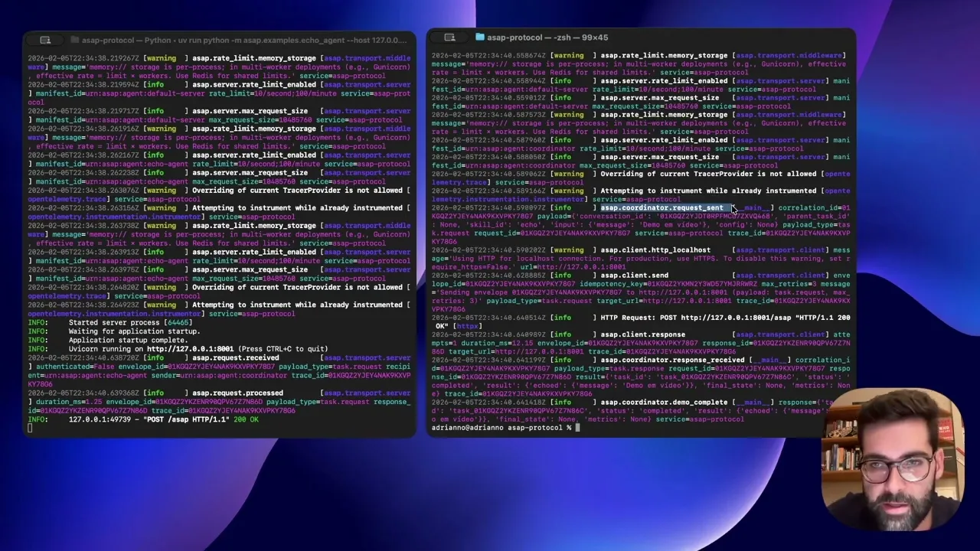The width and height of the screenshot is (980, 551).
Task: Click the cursor block at bottom of left terminal
Action: pos(30,428)
